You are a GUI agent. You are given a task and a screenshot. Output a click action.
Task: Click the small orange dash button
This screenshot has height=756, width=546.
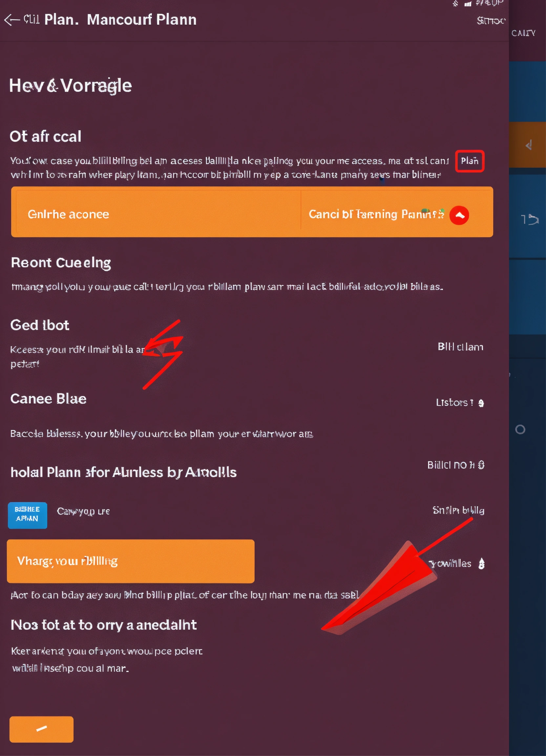41,729
